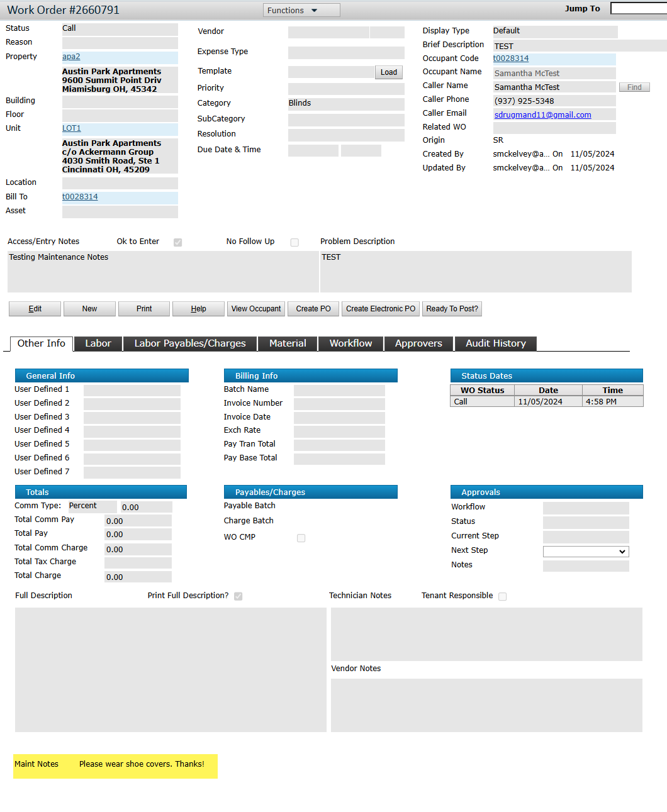Select the Audit History tab
This screenshot has height=812, width=667.
tap(495, 343)
